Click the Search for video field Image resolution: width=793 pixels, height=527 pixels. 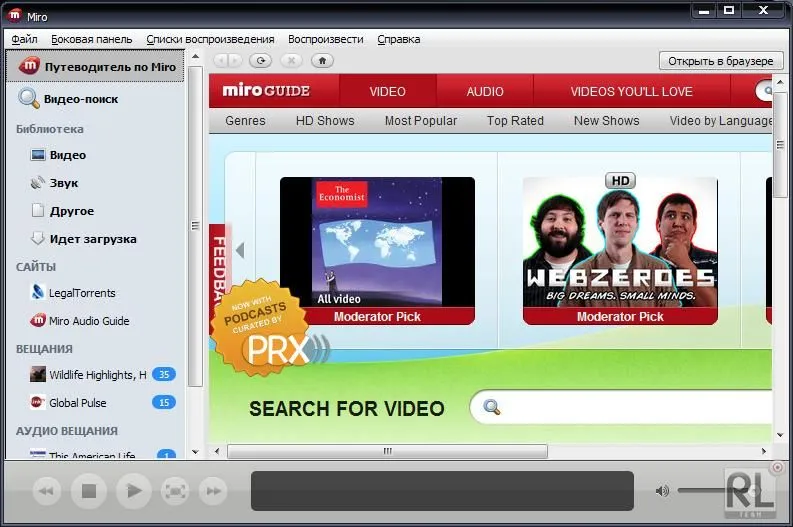[621, 407]
